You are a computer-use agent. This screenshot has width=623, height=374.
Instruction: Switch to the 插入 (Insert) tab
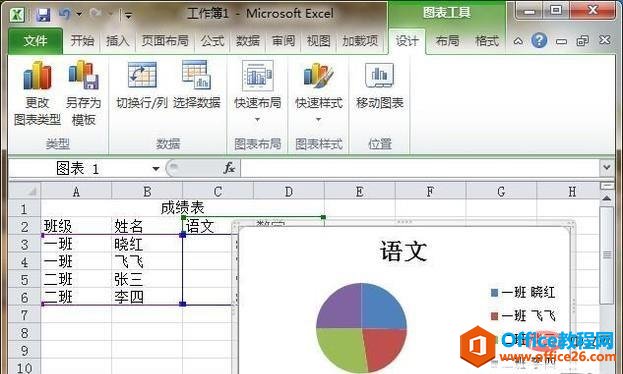pyautogui.click(x=118, y=41)
